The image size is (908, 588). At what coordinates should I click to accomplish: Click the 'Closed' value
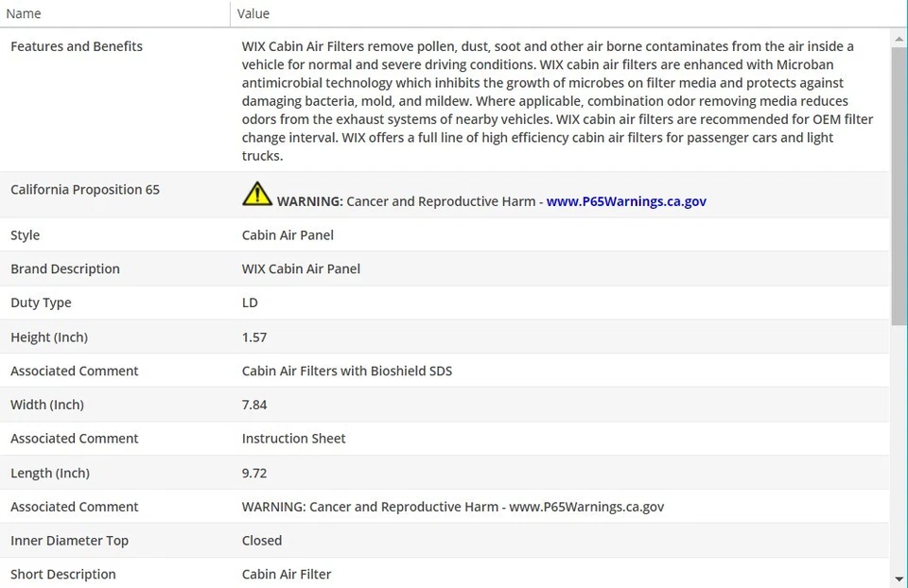click(x=262, y=541)
